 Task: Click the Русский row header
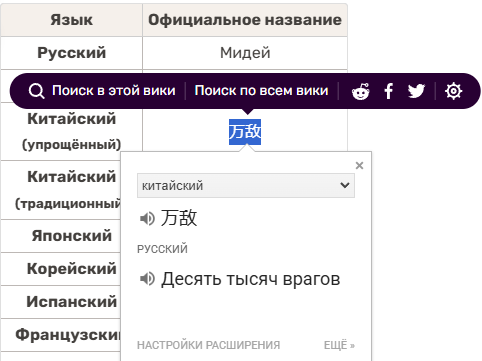click(x=72, y=53)
